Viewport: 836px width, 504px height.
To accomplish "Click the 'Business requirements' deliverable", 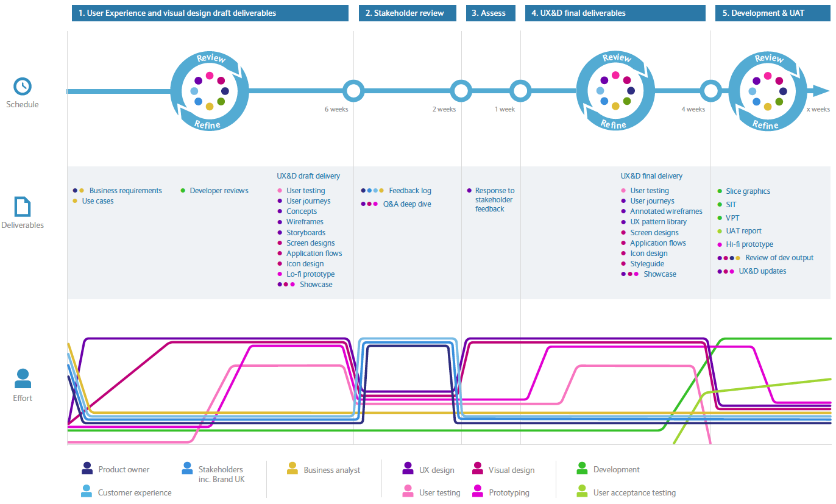I will (126, 191).
